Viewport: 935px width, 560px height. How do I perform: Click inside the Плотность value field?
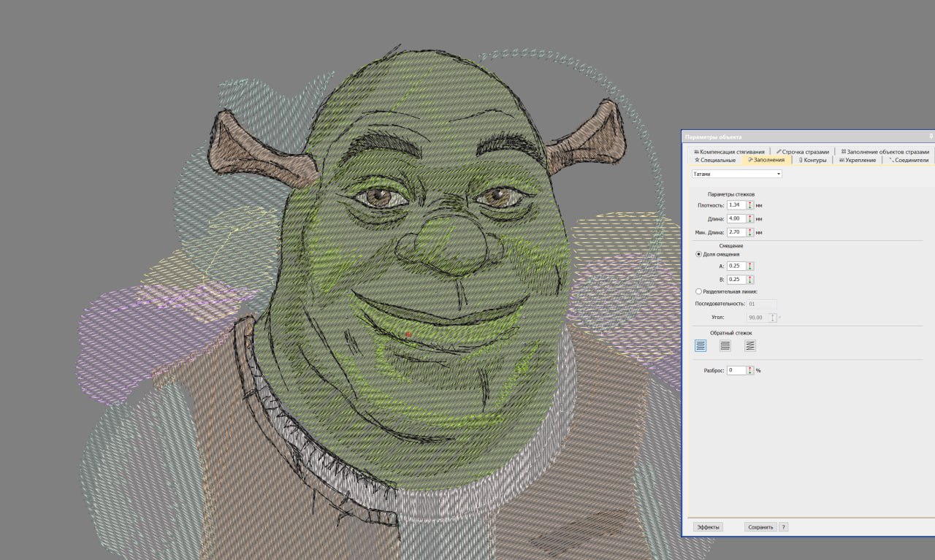(736, 205)
